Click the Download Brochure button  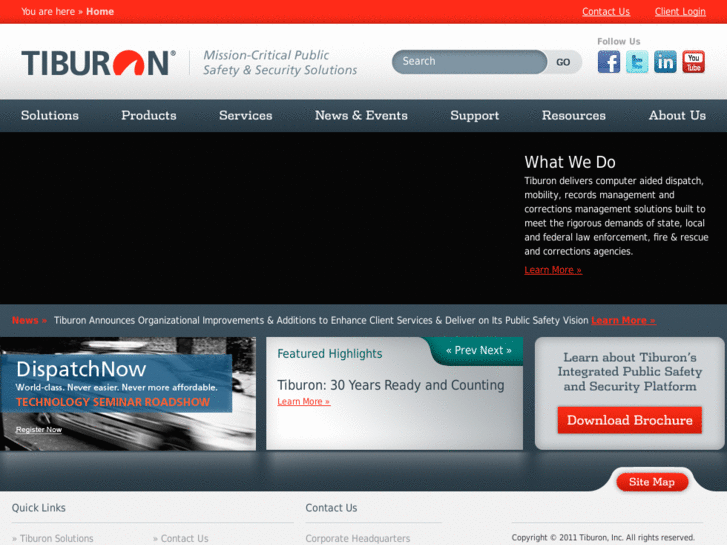coord(630,420)
